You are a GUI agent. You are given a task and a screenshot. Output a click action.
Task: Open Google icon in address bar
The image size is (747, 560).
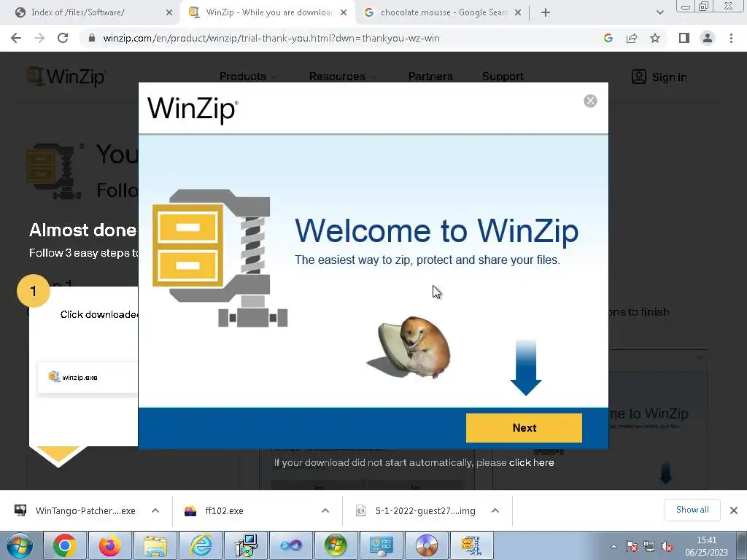[x=608, y=38]
